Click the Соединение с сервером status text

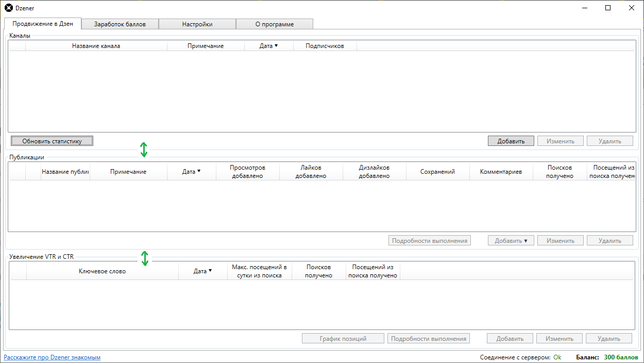coord(515,357)
